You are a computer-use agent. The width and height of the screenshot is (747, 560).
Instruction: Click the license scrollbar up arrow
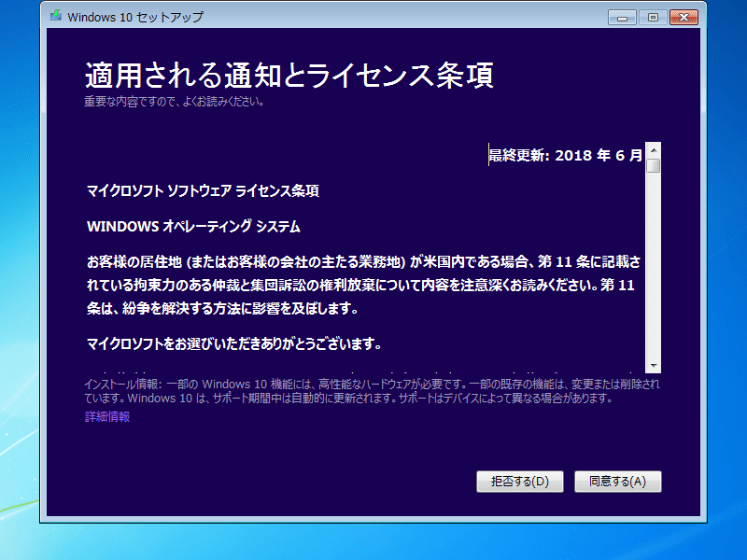click(654, 149)
